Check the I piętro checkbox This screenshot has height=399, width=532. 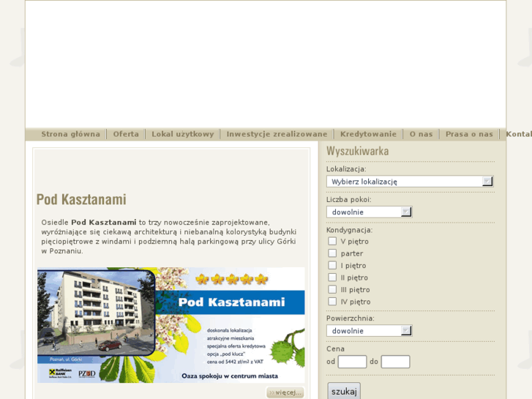[x=332, y=265]
